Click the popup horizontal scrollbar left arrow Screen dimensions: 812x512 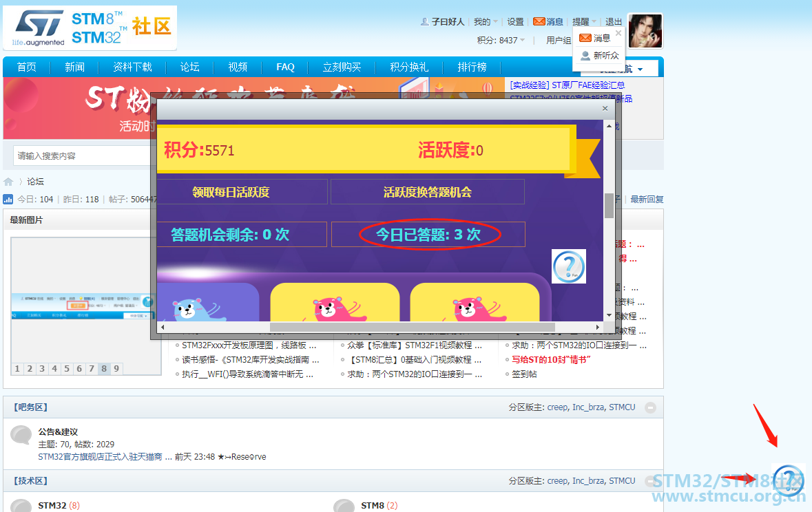tap(163, 327)
